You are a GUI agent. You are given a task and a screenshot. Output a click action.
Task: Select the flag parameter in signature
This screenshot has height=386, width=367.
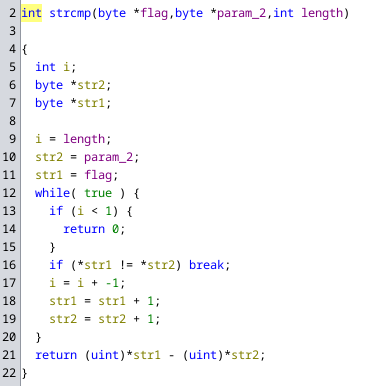click(154, 13)
